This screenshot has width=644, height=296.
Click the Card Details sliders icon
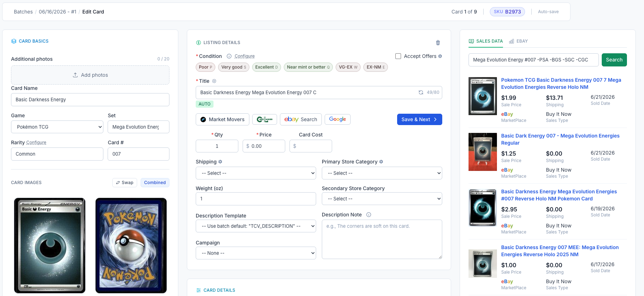point(199,290)
